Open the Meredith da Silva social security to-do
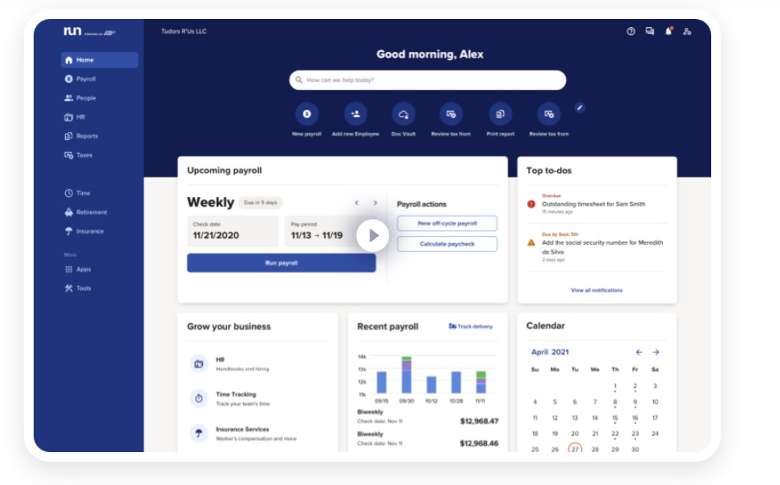Image resolution: width=780 pixels, height=485 pixels. [596, 247]
